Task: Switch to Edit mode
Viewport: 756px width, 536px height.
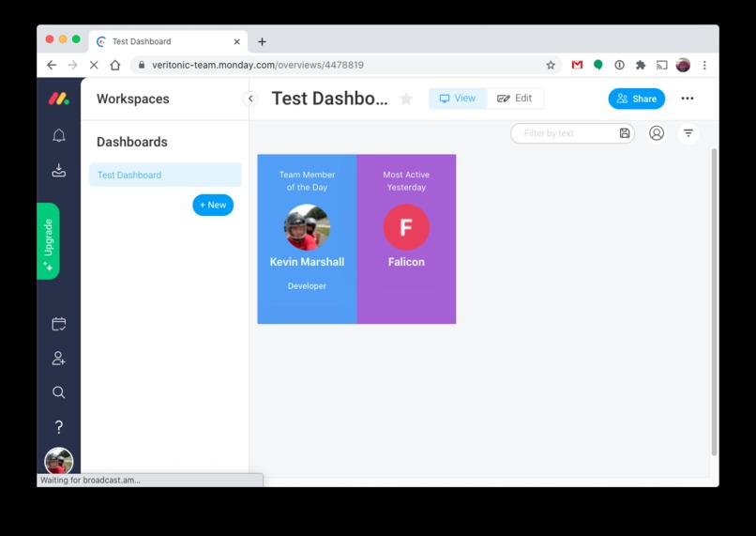Action: pyautogui.click(x=515, y=99)
